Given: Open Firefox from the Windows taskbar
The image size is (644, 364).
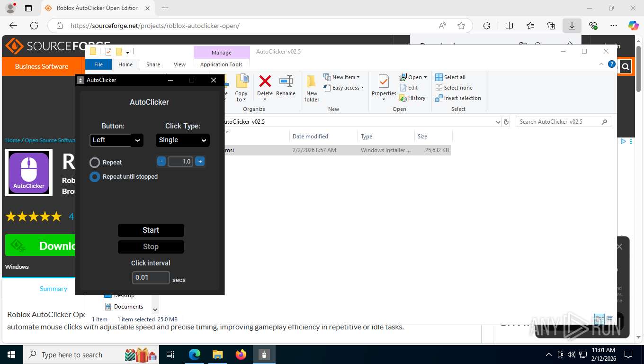Looking at the screenshot, I should (x=241, y=355).
